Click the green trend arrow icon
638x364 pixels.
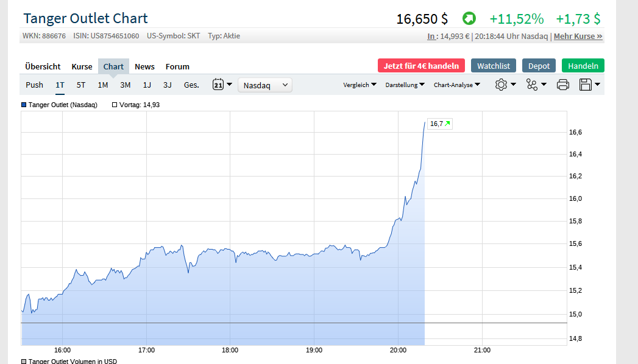(469, 19)
